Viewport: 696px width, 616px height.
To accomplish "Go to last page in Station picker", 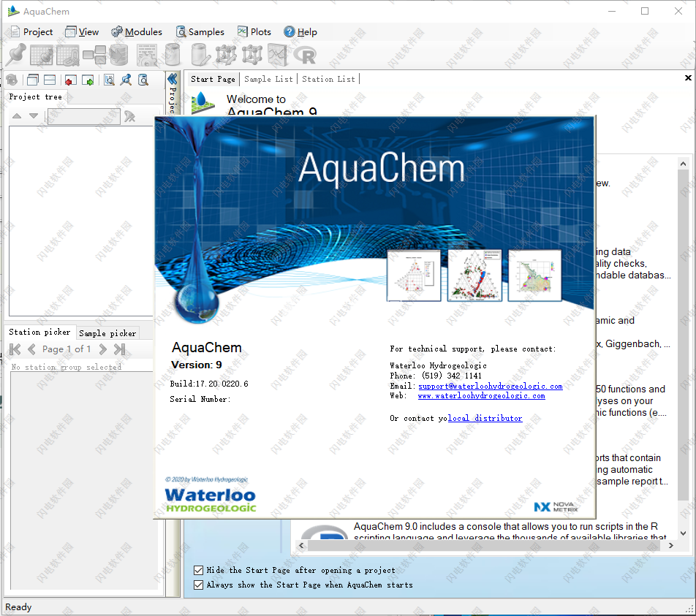I will (x=119, y=349).
